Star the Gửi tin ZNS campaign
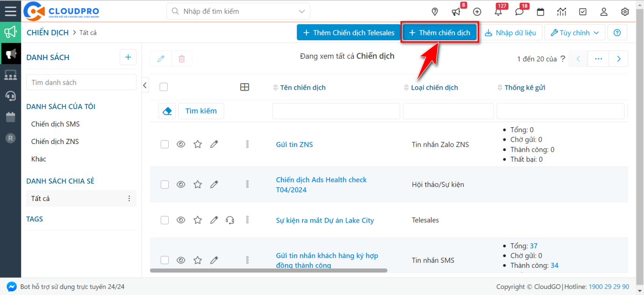Viewport: 644px width, 295px height. click(x=198, y=144)
